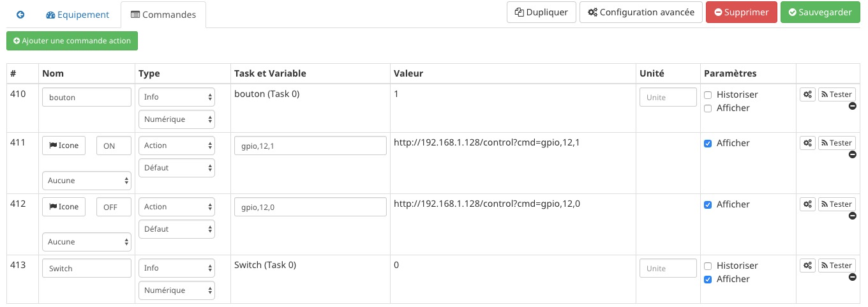Enable Historiser for bouton command
868x307 pixels.
[708, 95]
